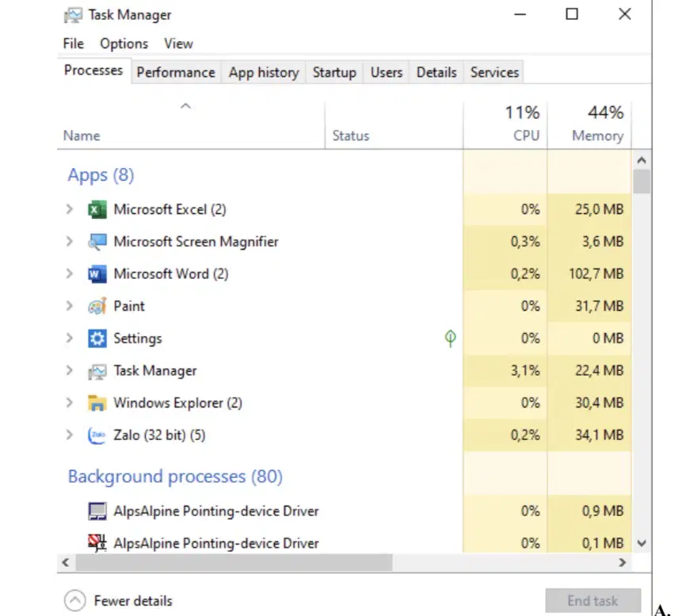
Task: Switch to the Startup tab
Action: point(334,72)
